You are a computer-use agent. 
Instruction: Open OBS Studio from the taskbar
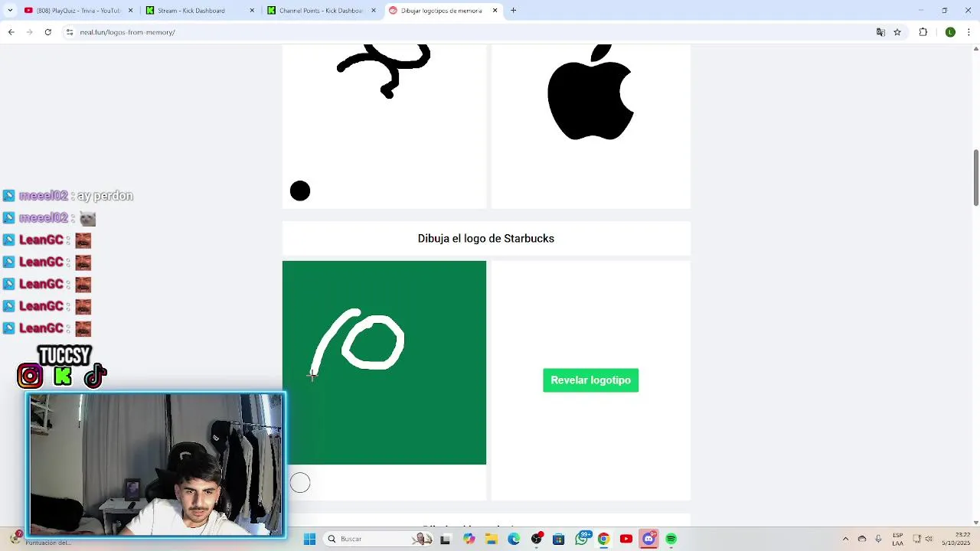pos(537,539)
